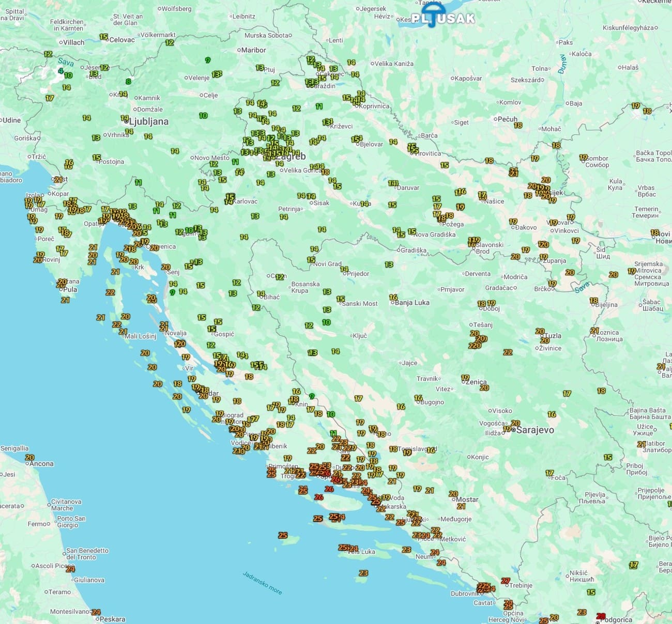Select the green 4 marker near Sava
This screenshot has width=672, height=624.
pos(61,71)
